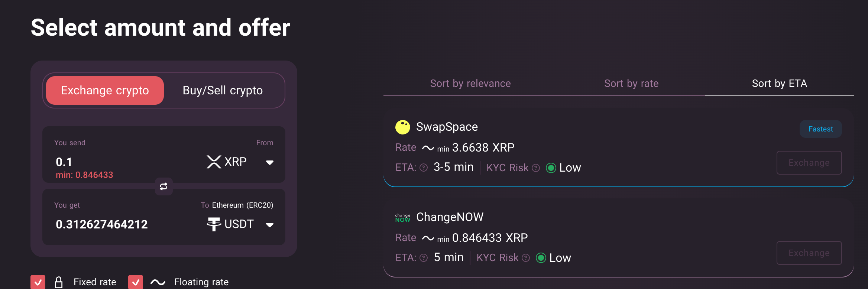Click the You send amount field

coord(111,162)
